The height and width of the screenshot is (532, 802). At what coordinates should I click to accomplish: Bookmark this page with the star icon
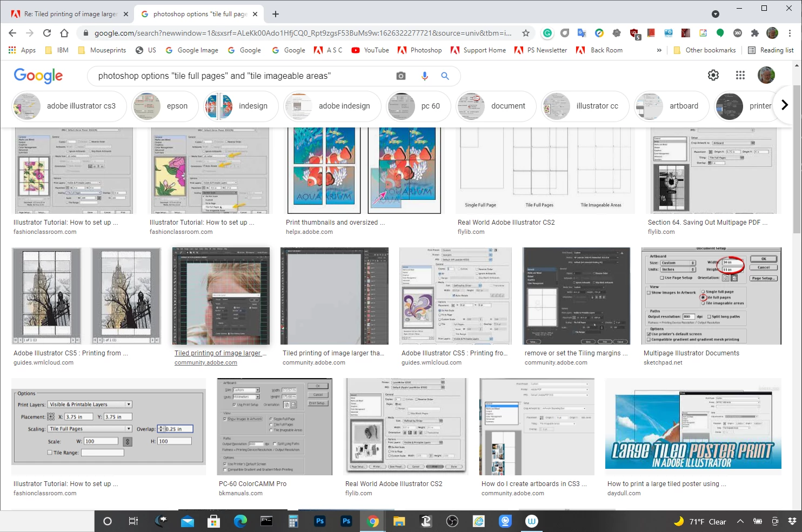[x=525, y=33]
